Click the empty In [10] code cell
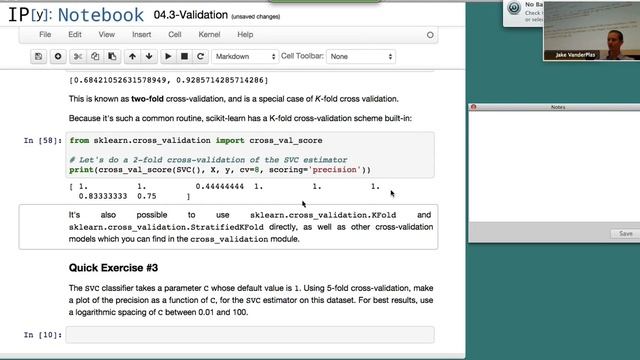 coord(250,335)
